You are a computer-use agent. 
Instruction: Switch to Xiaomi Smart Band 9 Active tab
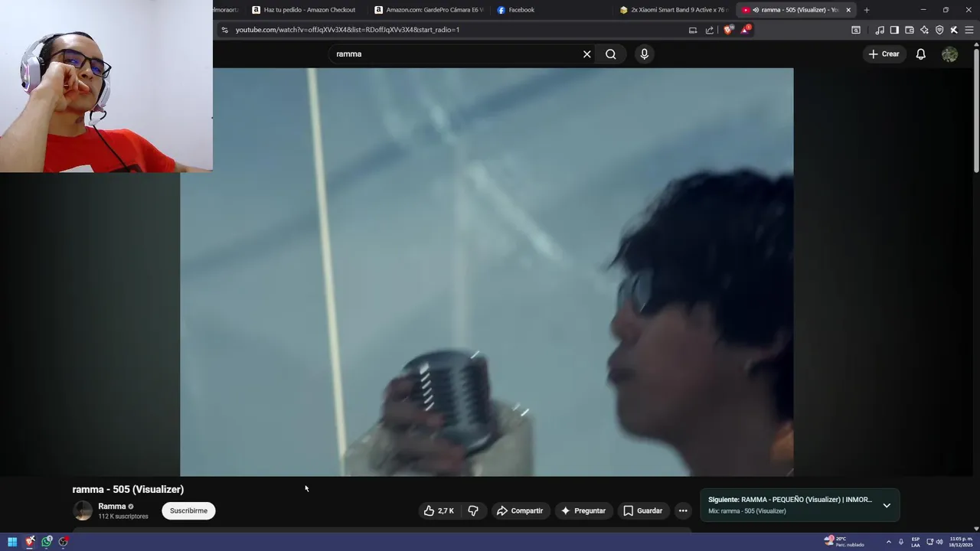(674, 10)
